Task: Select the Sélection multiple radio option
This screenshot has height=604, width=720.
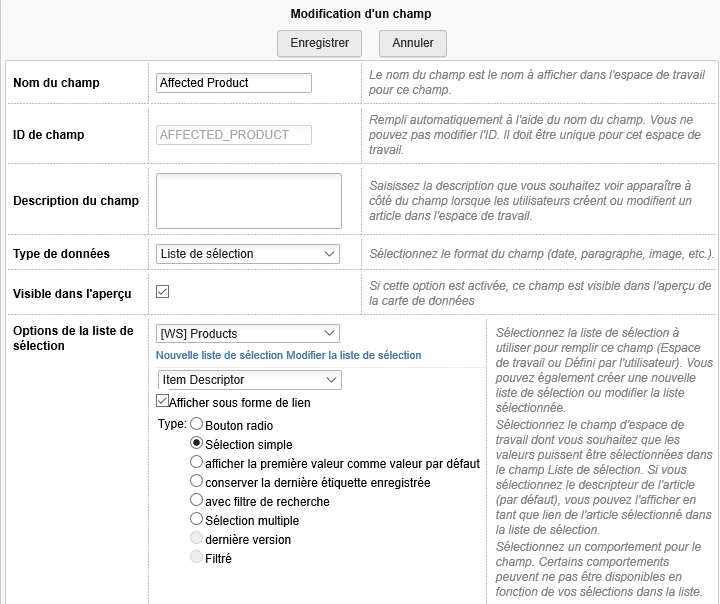Action: (x=197, y=519)
